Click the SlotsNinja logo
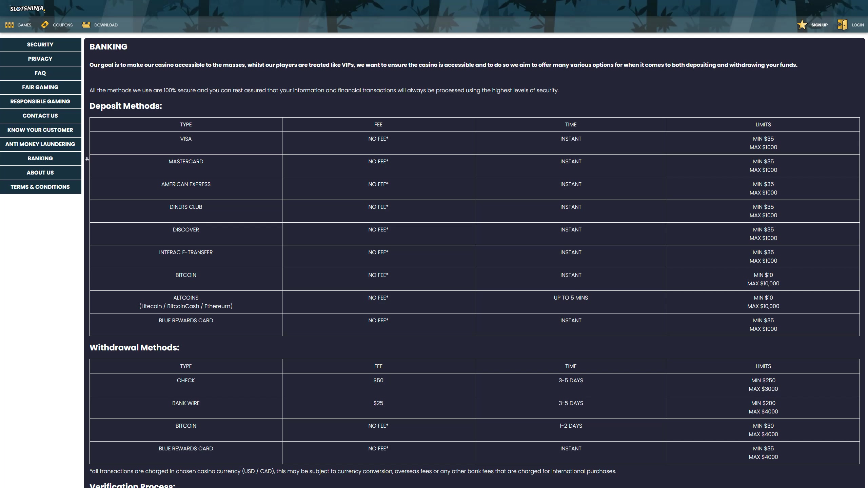 coord(27,8)
